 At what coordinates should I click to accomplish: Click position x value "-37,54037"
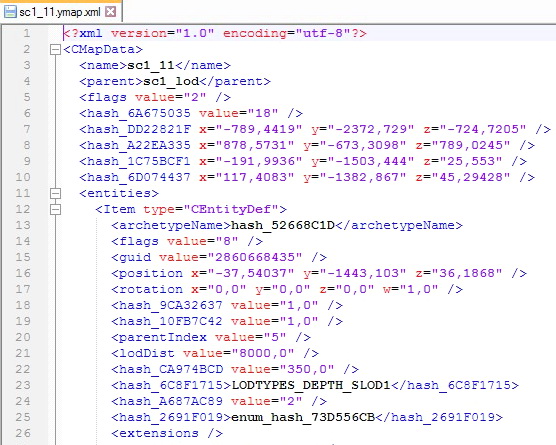(x=251, y=273)
